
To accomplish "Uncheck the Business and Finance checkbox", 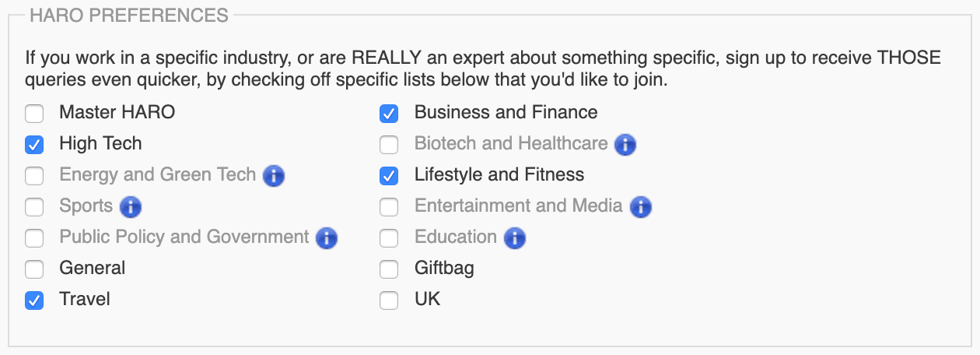I will point(389,114).
